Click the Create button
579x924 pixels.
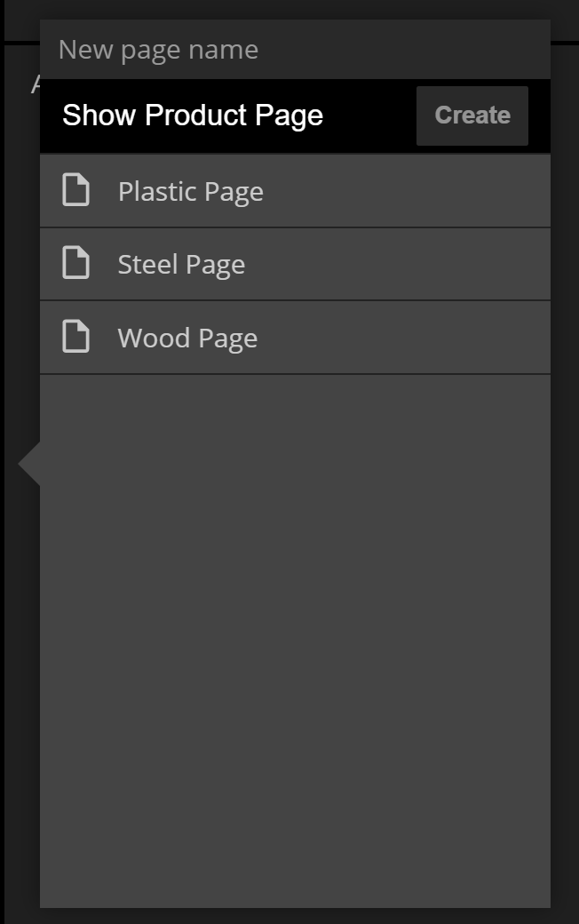tap(472, 115)
